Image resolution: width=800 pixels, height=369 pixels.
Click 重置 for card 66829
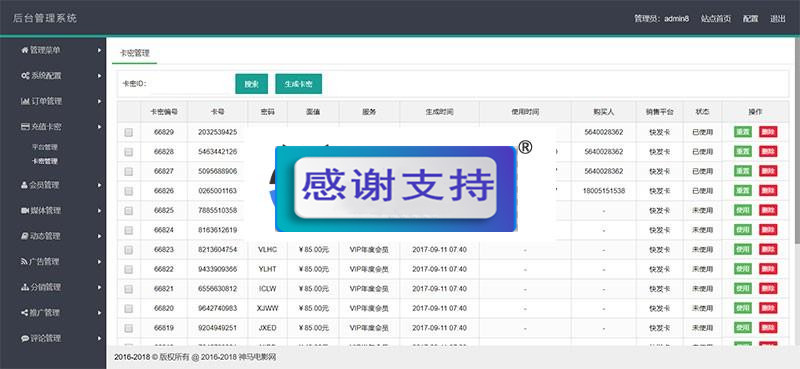tap(743, 132)
